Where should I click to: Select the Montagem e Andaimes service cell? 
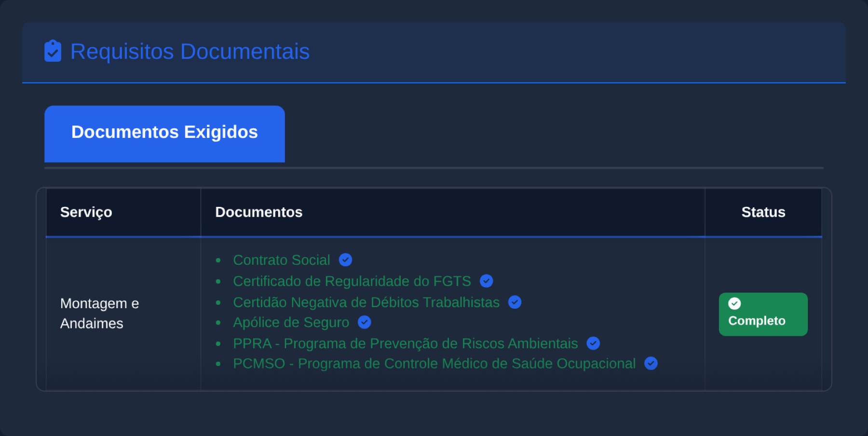(x=123, y=313)
